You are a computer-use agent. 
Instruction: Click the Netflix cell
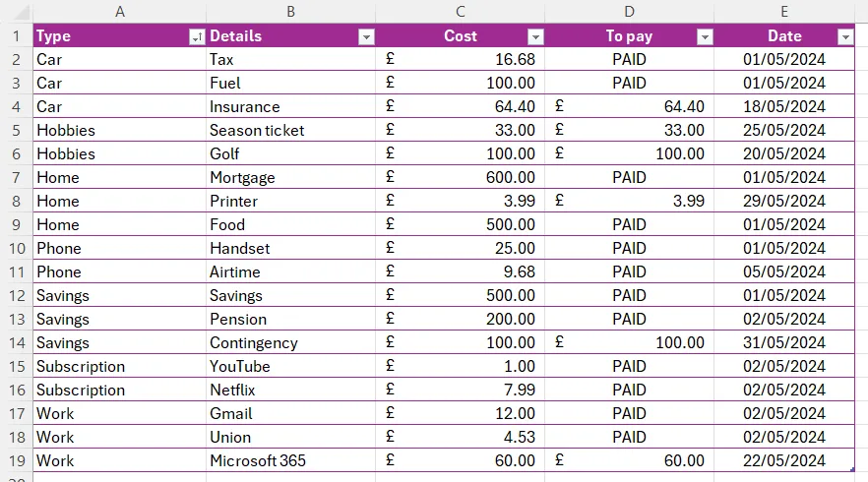click(x=290, y=391)
